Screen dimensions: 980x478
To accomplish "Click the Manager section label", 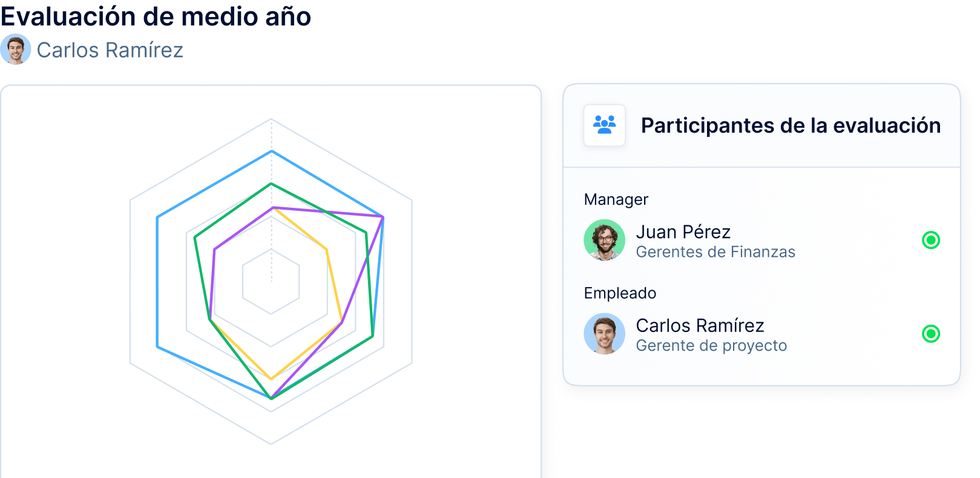I will tap(616, 199).
